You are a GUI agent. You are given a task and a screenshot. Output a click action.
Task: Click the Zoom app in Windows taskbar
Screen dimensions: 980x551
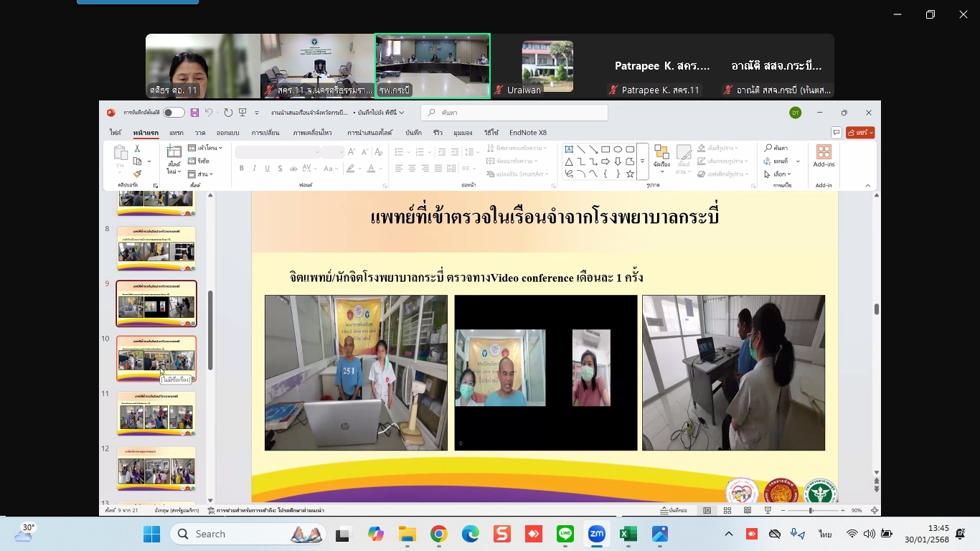[596, 534]
